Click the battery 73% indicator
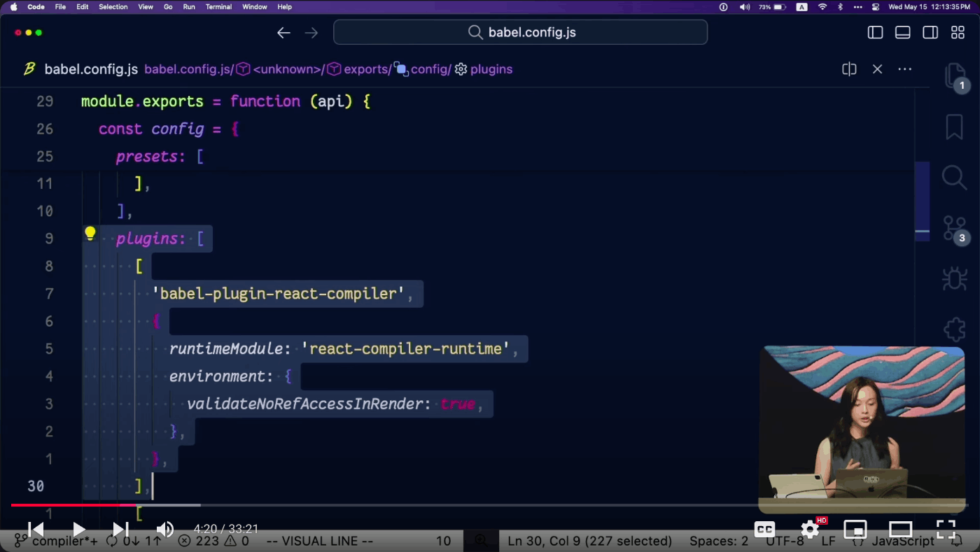 coord(772,7)
